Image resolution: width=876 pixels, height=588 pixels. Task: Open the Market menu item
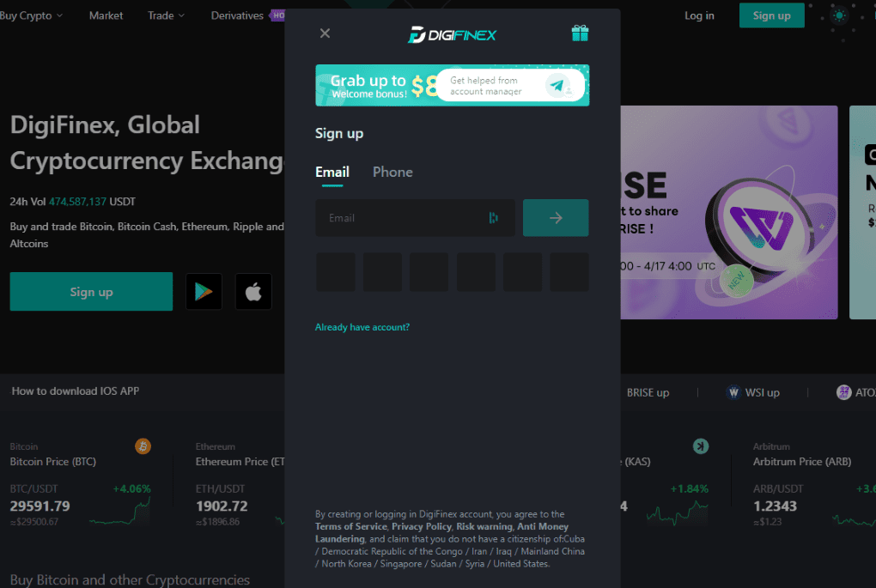106,15
